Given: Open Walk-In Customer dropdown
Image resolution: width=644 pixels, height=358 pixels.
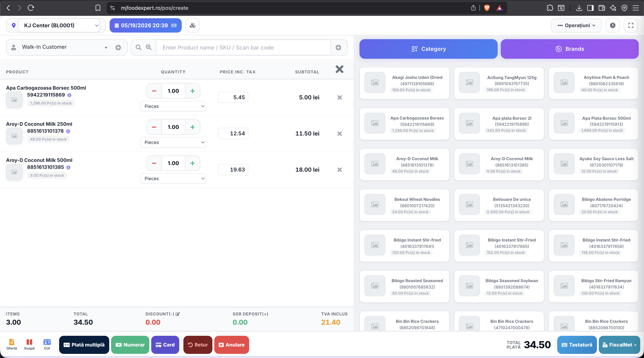Looking at the screenshot, I should coord(65,47).
